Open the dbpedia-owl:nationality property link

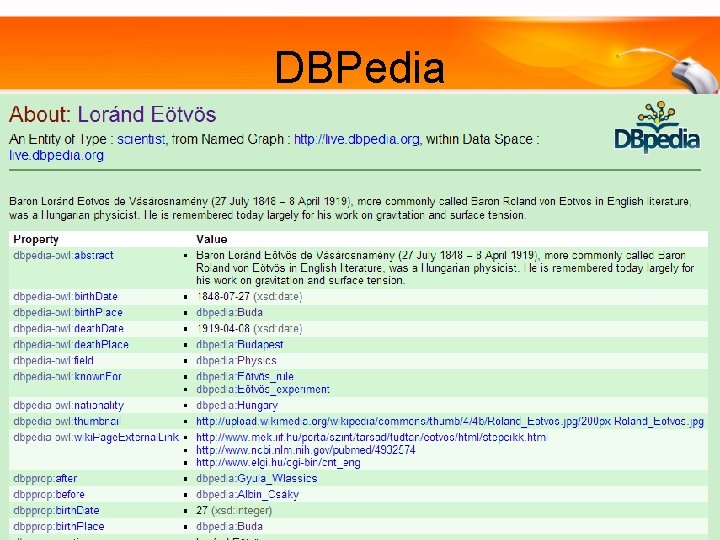tap(69, 405)
